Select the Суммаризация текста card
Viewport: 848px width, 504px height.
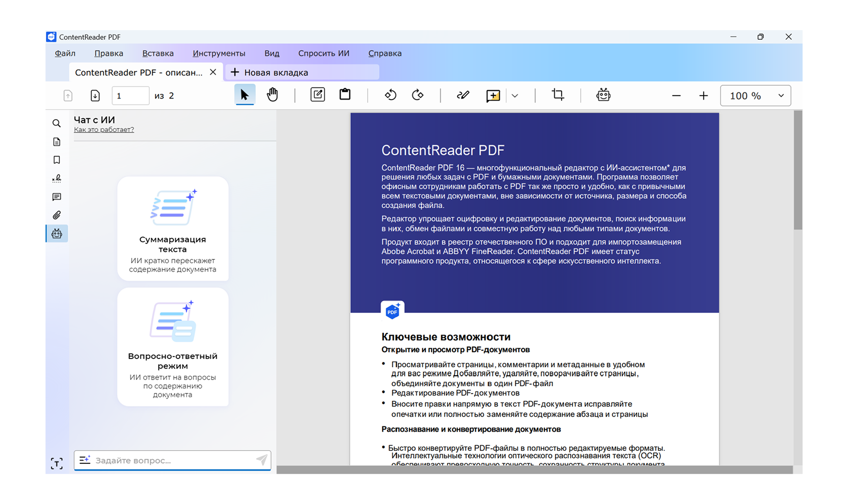pos(173,229)
